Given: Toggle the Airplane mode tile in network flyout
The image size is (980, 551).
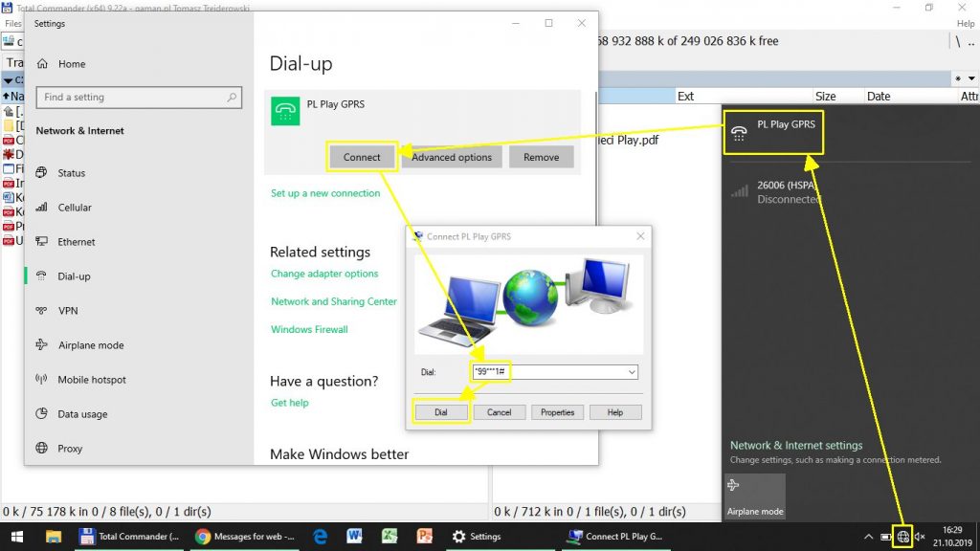Looking at the screenshot, I should pos(755,496).
